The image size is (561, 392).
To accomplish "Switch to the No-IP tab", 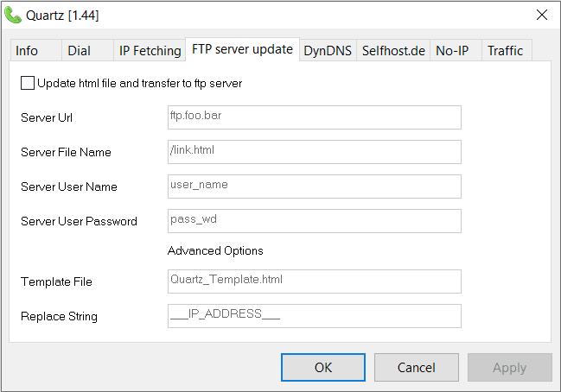I will point(452,51).
